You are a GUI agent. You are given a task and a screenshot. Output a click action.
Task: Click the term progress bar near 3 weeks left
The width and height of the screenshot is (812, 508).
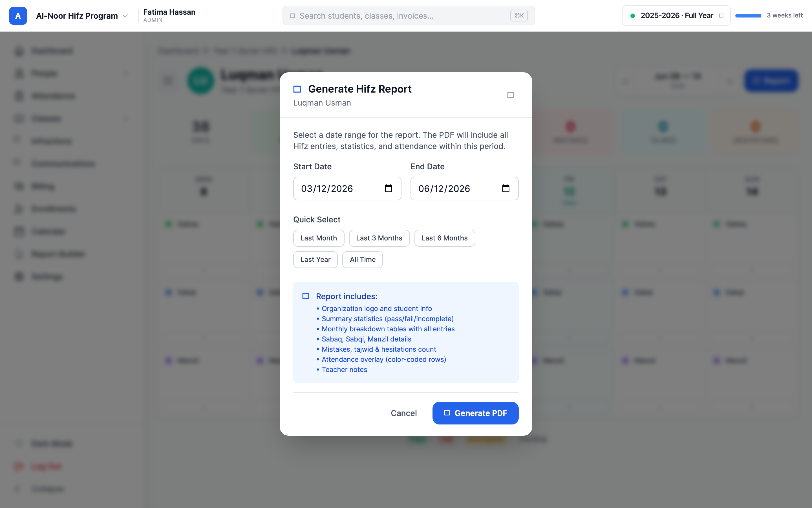pos(748,16)
